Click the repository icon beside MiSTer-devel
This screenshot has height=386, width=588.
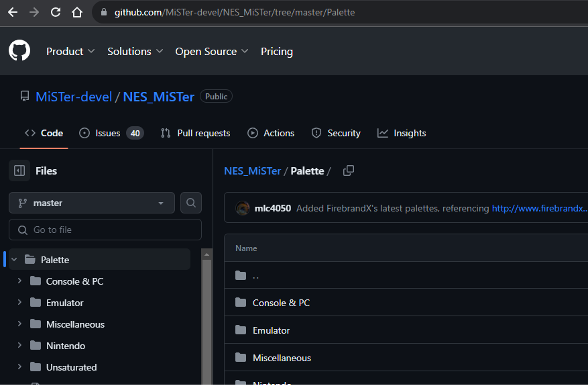[x=25, y=96]
